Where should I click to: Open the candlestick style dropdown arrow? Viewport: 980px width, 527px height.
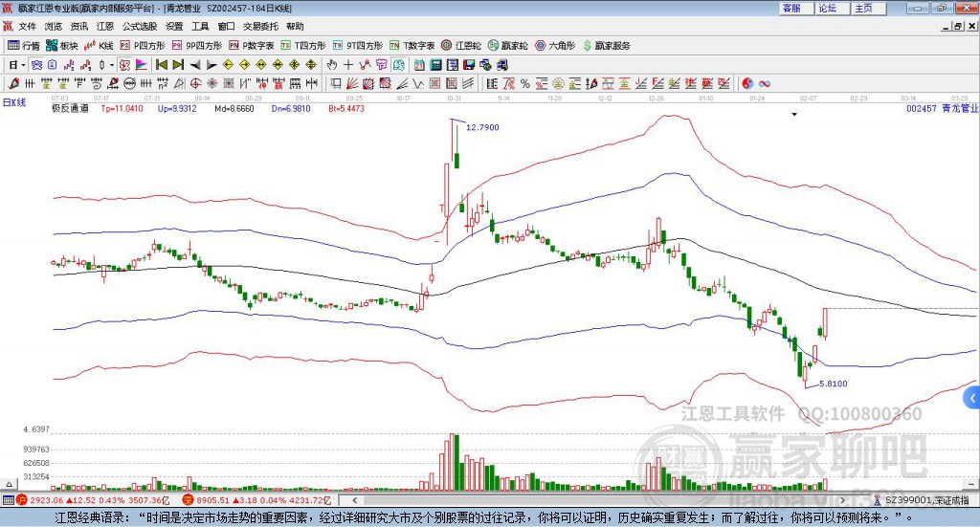point(112,65)
